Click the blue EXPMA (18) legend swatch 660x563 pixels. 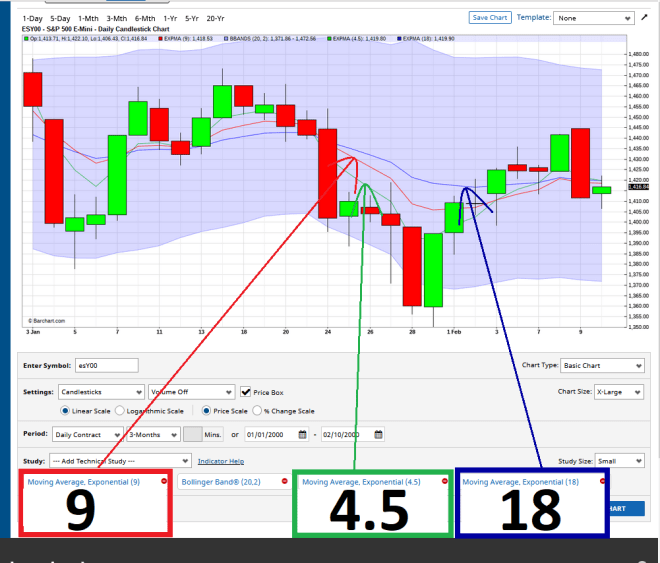(399, 39)
